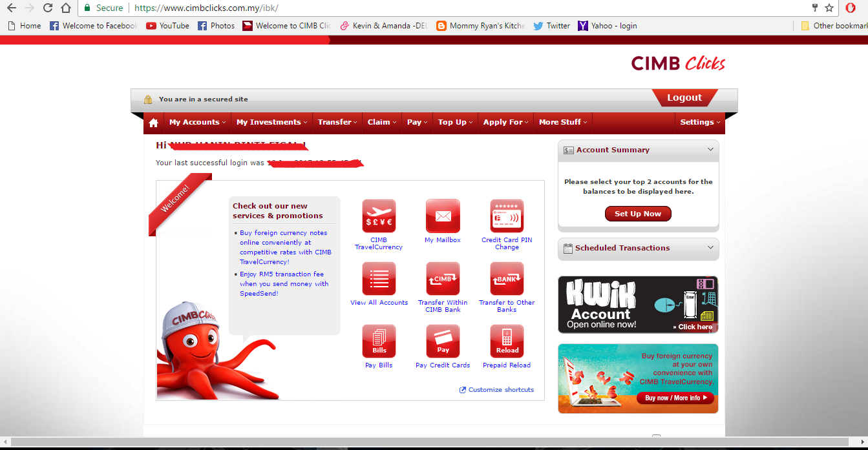This screenshot has width=868, height=450.
Task: Open Mommy Ryan's Kitchen bookmark
Action: tap(480, 26)
